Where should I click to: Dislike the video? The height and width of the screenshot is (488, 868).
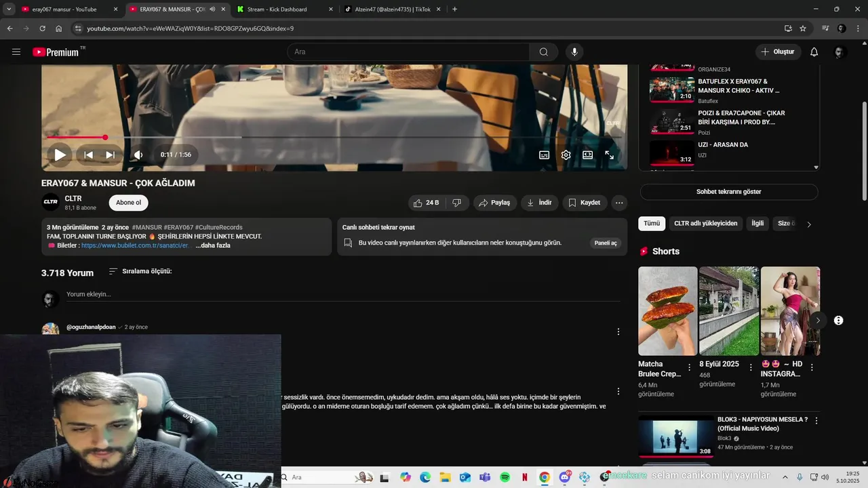tap(457, 203)
